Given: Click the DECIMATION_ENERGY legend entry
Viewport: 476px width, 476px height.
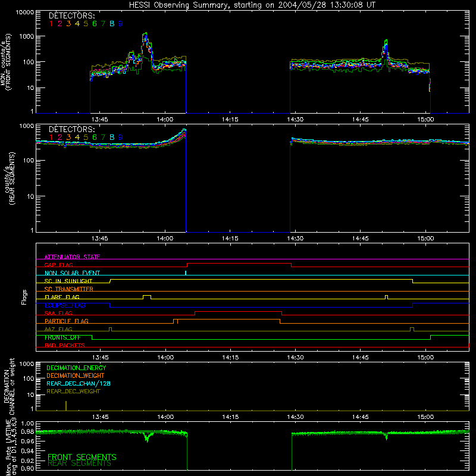Looking at the screenshot, I should [x=76, y=368].
